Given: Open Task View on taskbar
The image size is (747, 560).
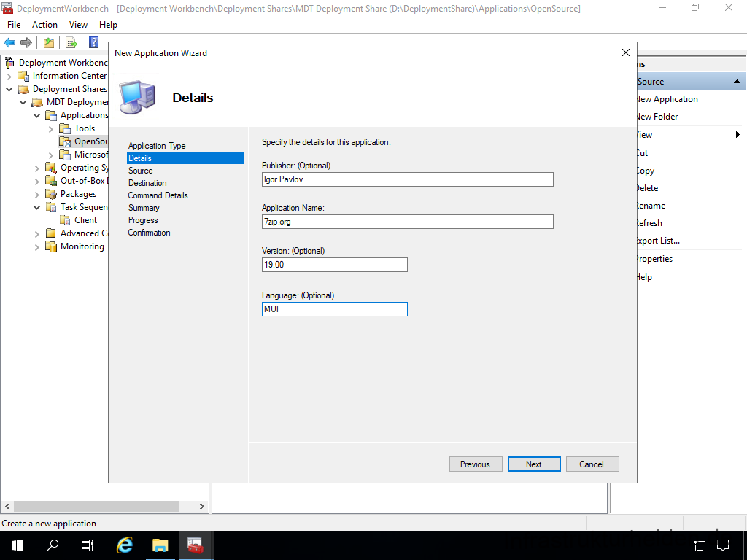Looking at the screenshot, I should (88, 545).
